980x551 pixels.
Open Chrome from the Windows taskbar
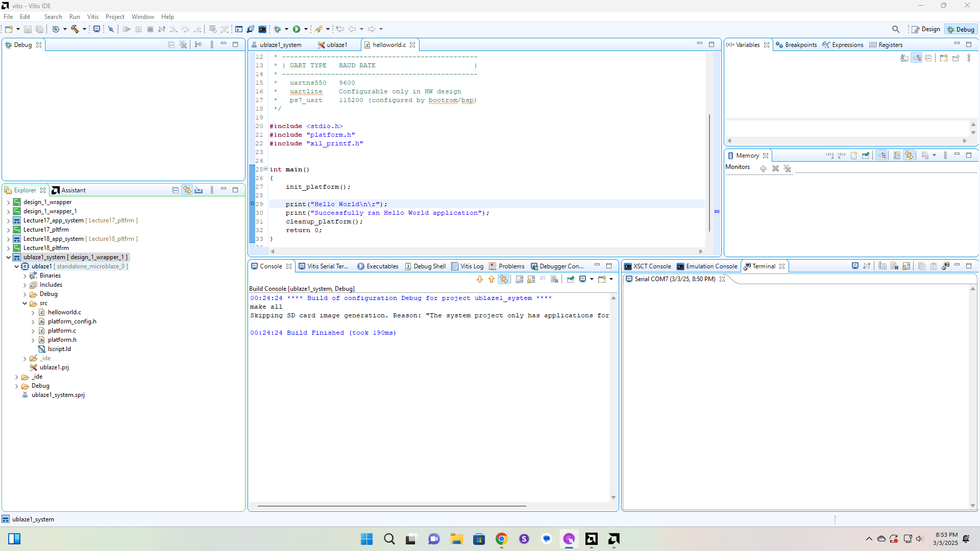click(501, 539)
